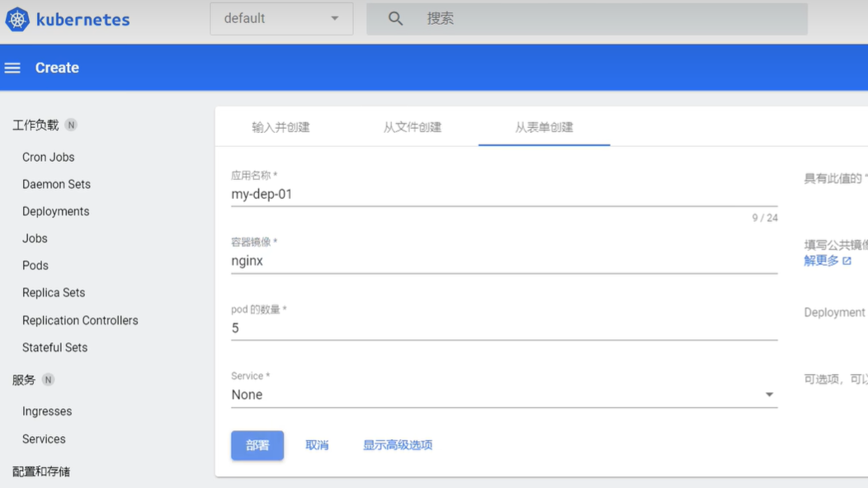This screenshot has width=868, height=488.
Task: Open the hamburger navigation menu
Action: (x=12, y=68)
